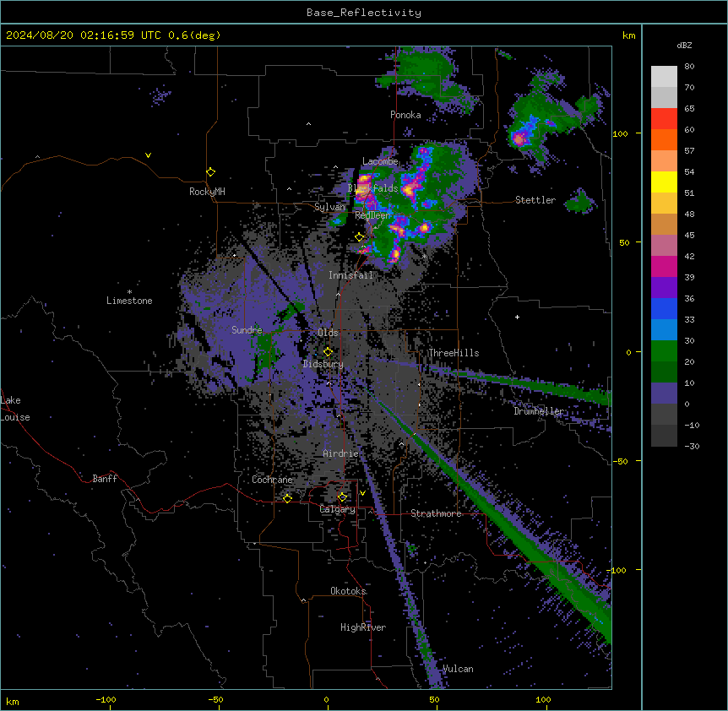Viewport: 728px width, 711px height.
Task: Click the yellow diamond marker above RockyMH
Action: click(210, 172)
